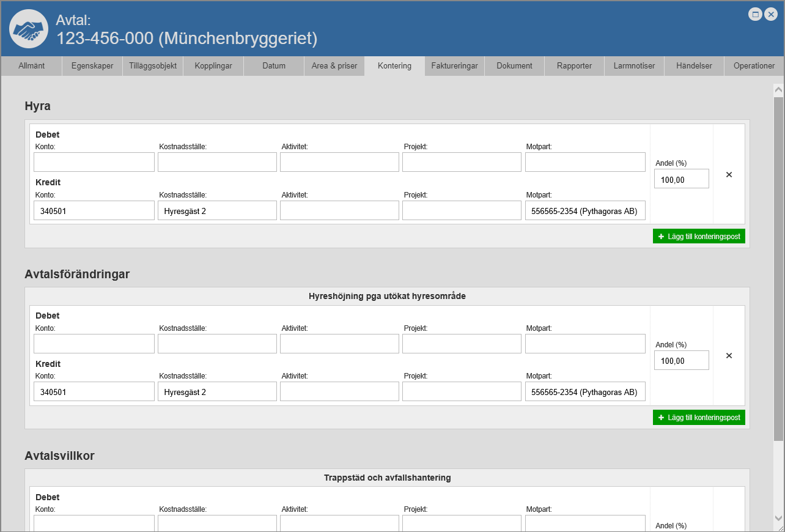Edit Hyra Kredit Konto field showing 340501
This screenshot has height=532, width=785.
coord(94,211)
